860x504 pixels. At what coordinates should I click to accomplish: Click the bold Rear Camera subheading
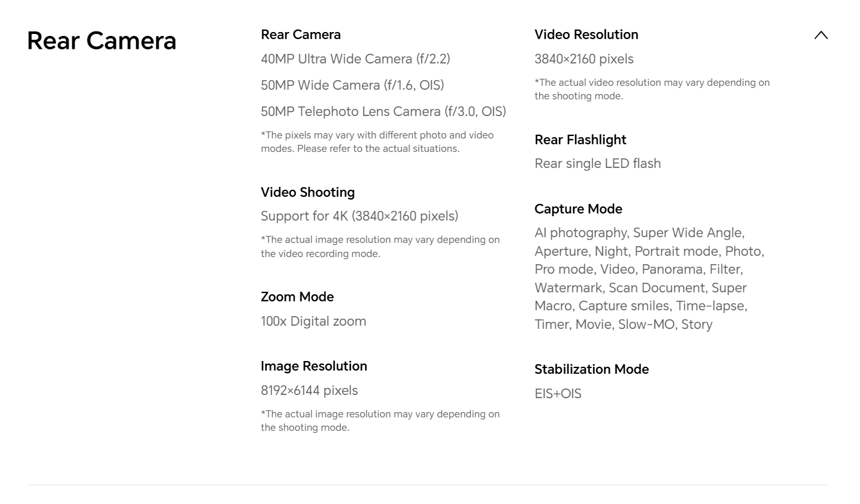click(x=300, y=35)
